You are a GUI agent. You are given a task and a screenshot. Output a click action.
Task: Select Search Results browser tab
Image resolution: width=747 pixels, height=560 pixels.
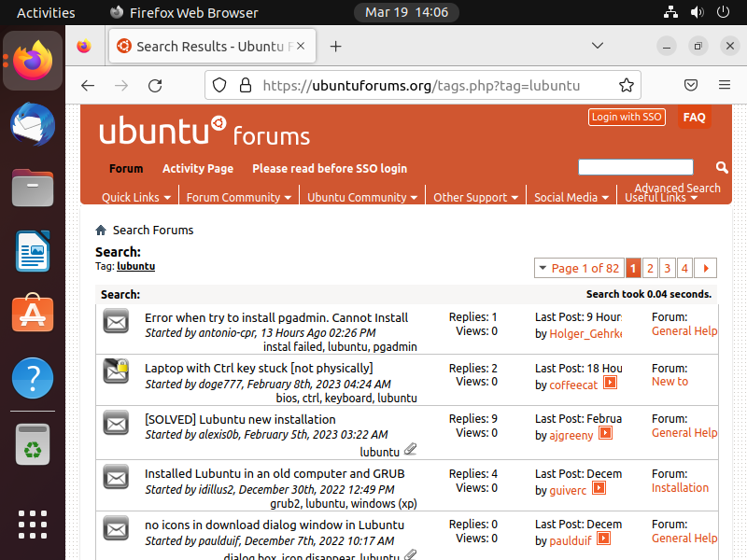click(212, 46)
